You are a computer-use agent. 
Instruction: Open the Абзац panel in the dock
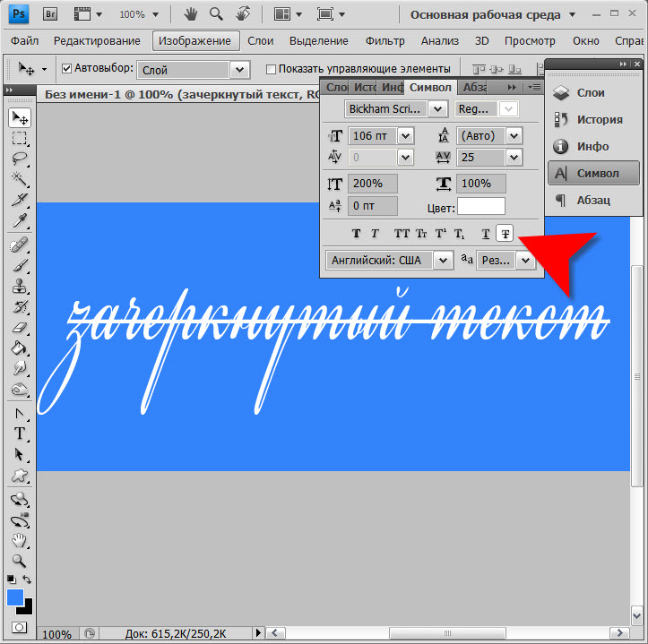(593, 200)
